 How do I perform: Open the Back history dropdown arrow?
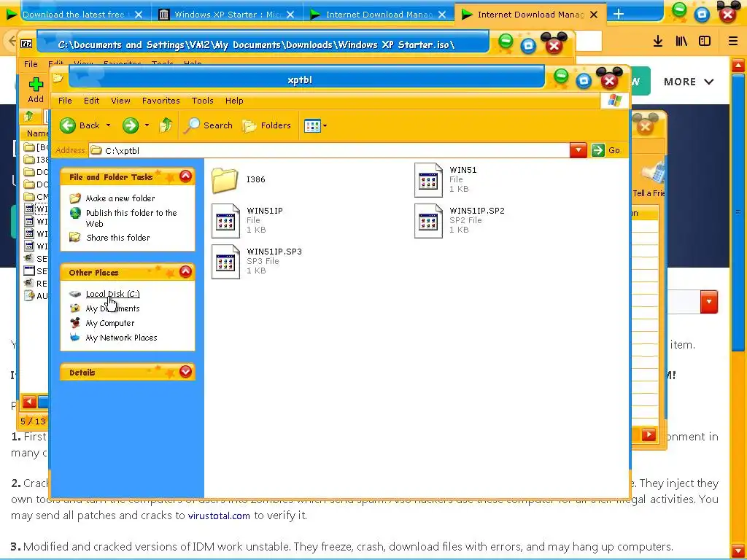click(108, 125)
